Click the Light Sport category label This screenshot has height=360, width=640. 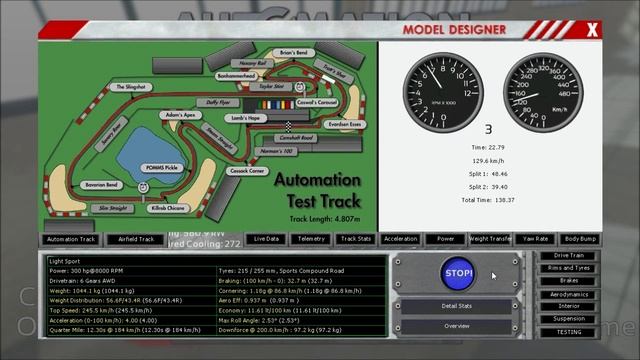click(x=64, y=261)
